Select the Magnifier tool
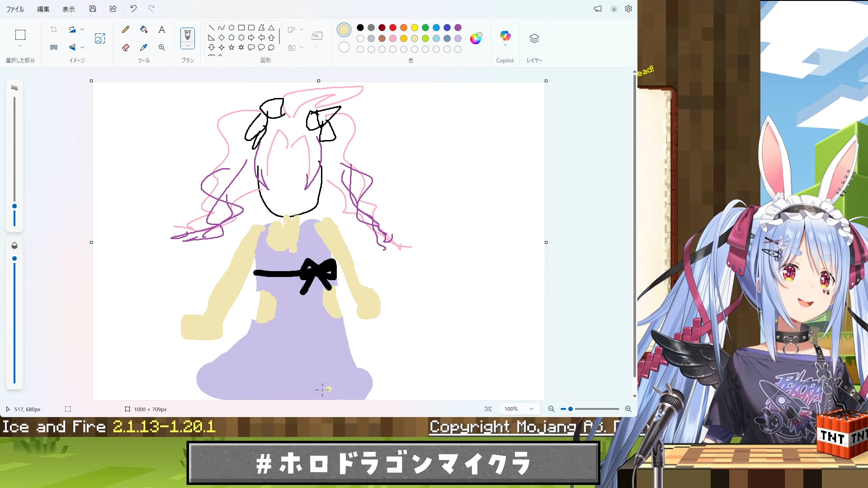Screen dimensions: 868x488 tap(161, 47)
